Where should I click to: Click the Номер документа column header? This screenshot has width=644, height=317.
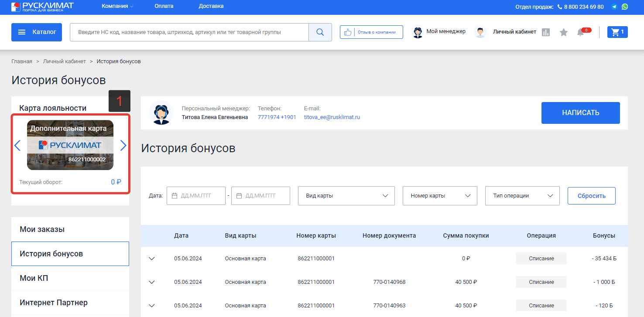tap(389, 235)
